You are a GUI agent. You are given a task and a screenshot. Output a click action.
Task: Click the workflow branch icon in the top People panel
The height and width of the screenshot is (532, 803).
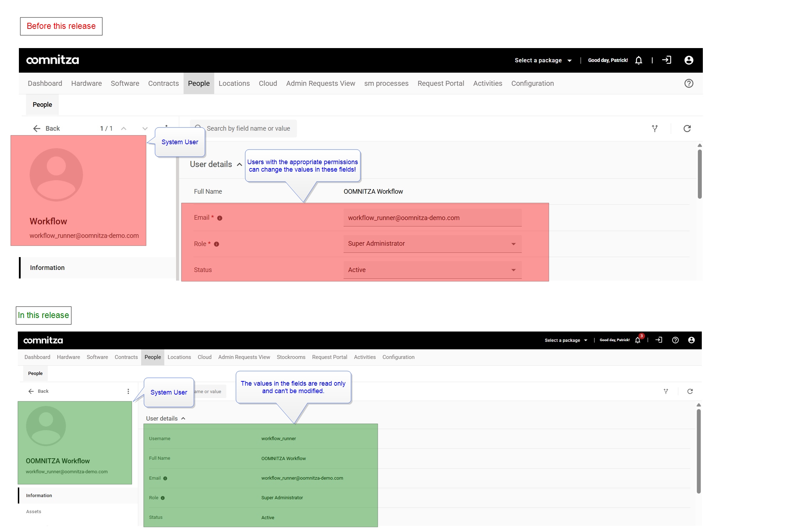point(655,129)
